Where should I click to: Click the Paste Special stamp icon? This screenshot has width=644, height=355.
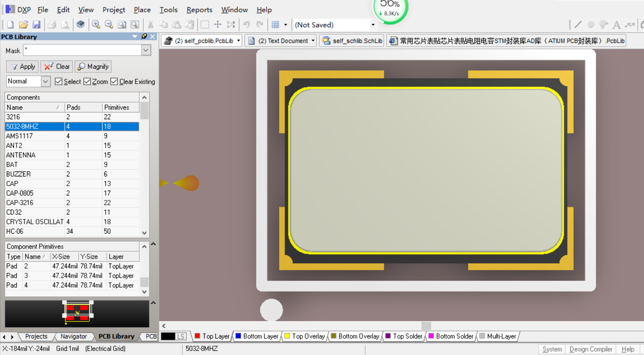189,25
